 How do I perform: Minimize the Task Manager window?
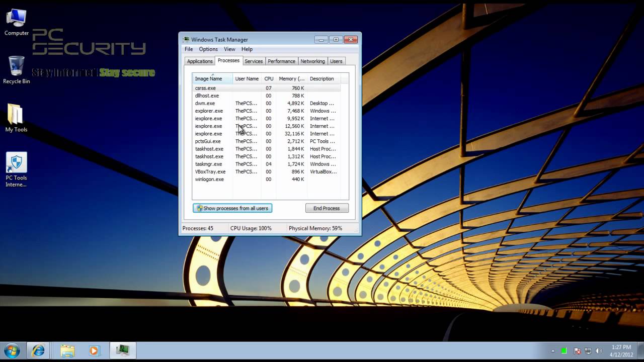[321, 39]
